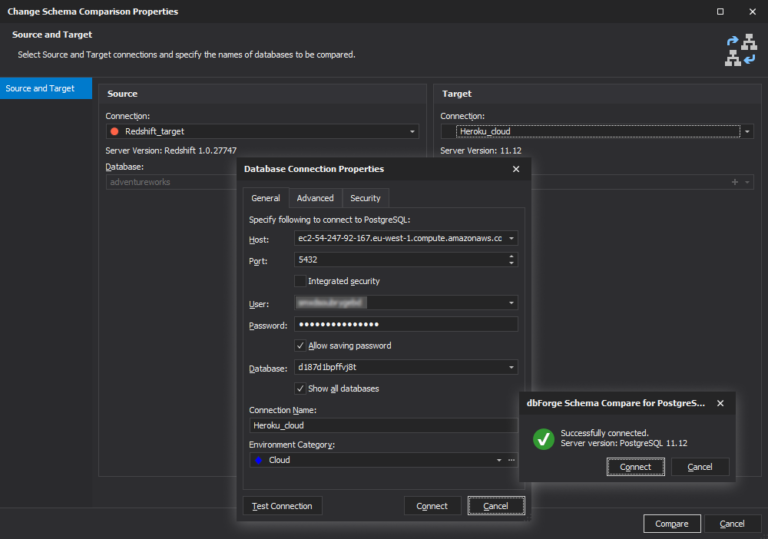Uncheck Allow saving password

point(301,345)
